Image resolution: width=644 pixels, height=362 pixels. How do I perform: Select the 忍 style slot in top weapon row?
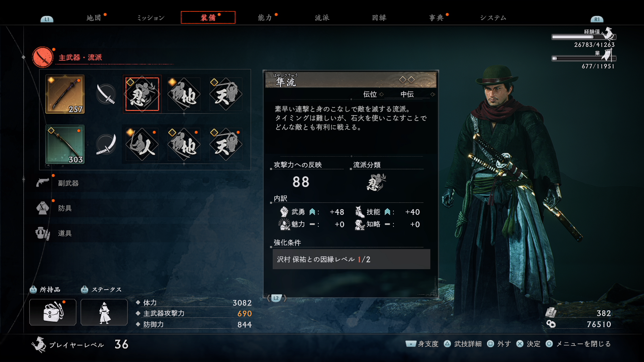pos(142,94)
